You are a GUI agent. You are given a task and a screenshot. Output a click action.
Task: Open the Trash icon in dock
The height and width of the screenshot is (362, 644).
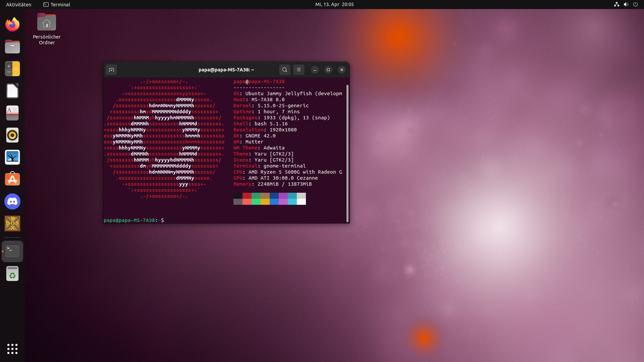point(12,274)
